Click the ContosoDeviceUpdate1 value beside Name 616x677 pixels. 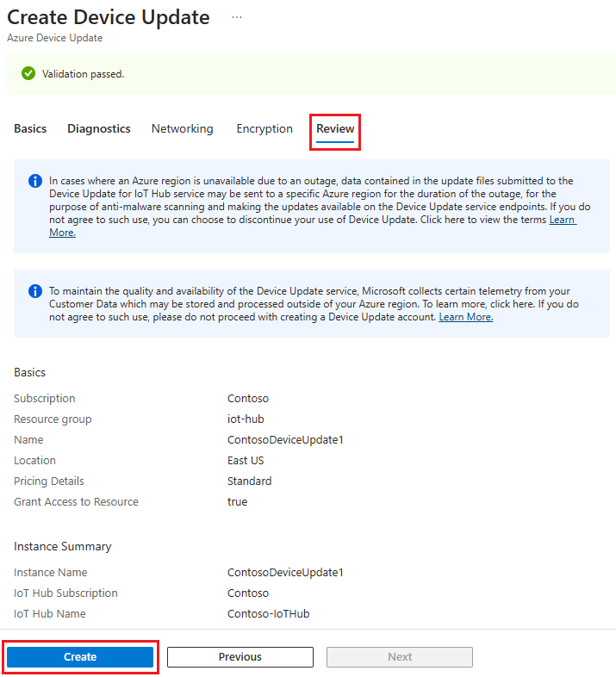tap(285, 439)
